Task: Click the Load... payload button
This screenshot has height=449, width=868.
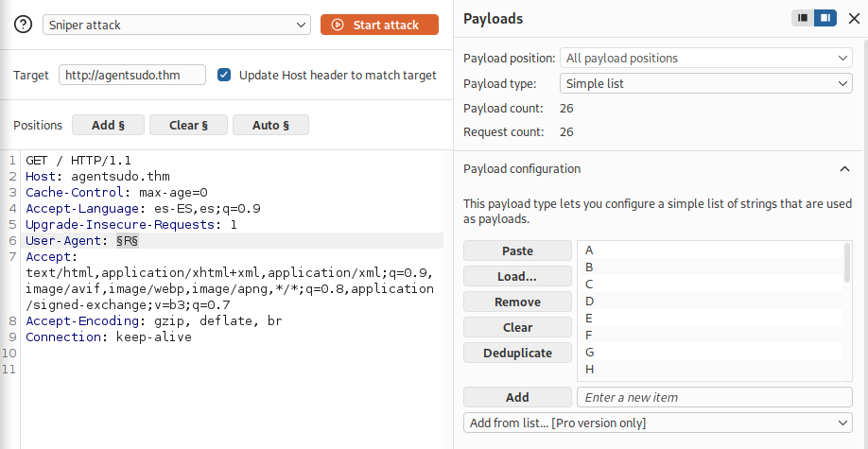Action: 517,276
